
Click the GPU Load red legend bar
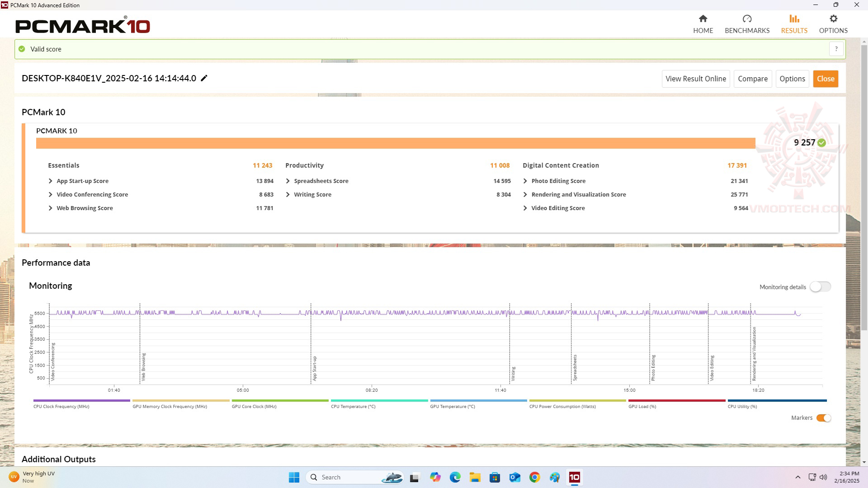(676, 401)
